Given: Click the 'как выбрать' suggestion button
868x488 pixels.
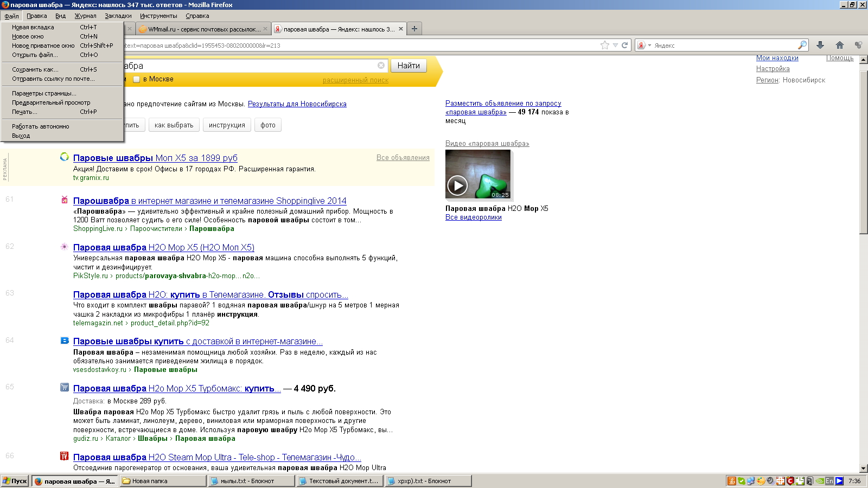Looking at the screenshot, I should 174,125.
